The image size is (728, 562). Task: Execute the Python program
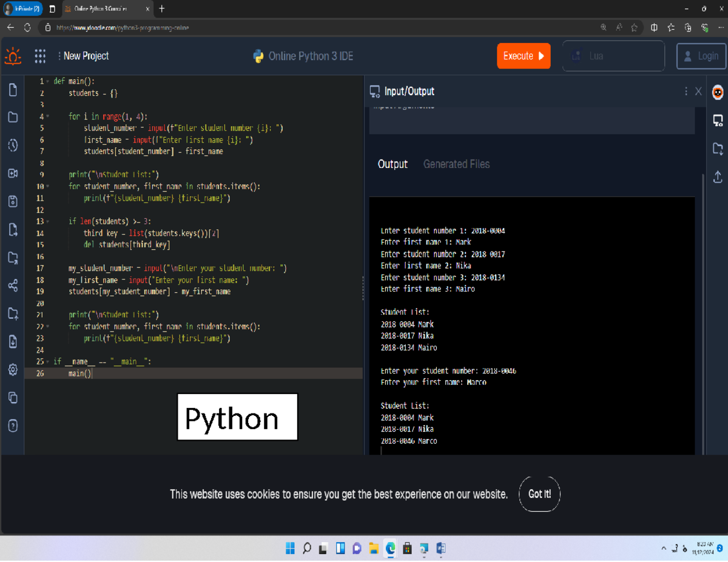click(x=523, y=56)
